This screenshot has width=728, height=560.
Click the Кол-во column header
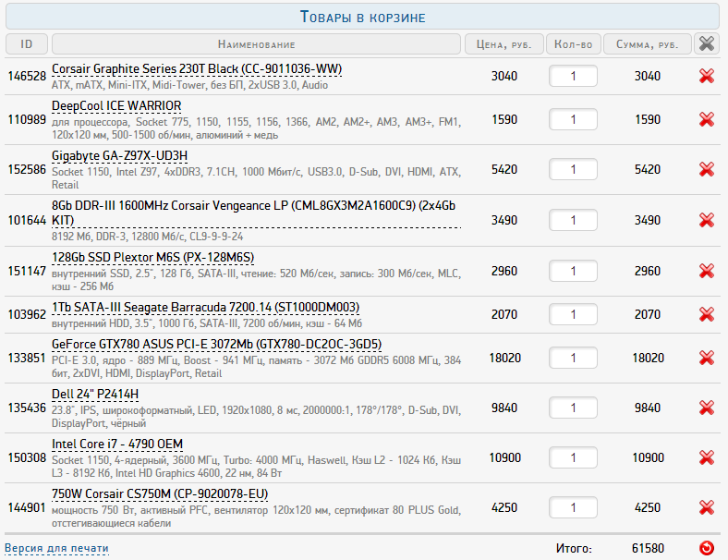click(x=574, y=44)
